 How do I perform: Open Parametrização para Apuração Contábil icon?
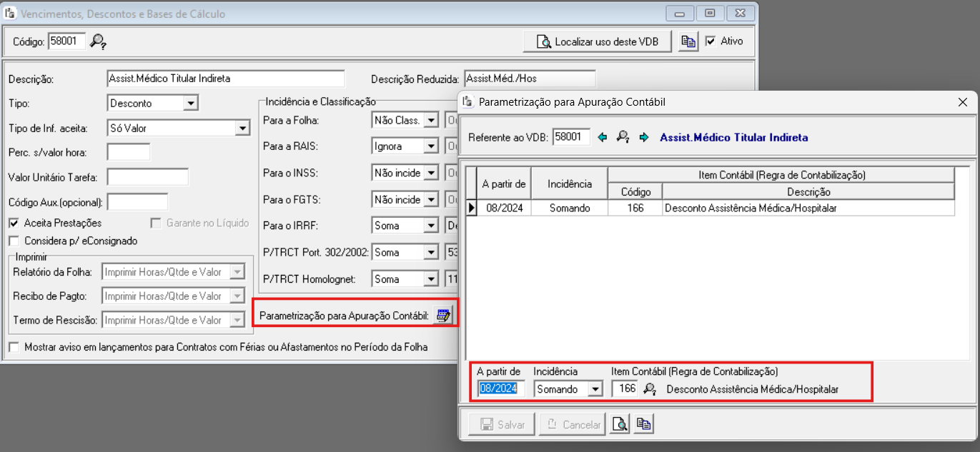443,315
